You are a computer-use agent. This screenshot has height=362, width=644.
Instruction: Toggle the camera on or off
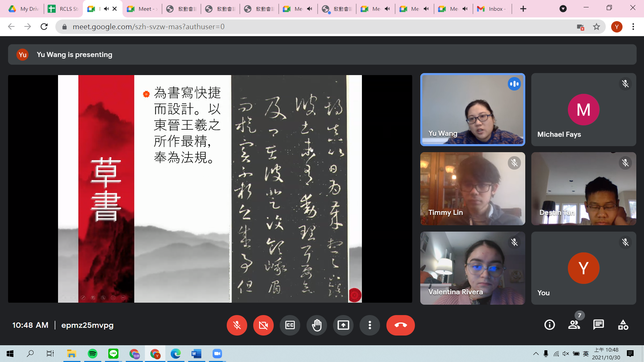point(263,325)
